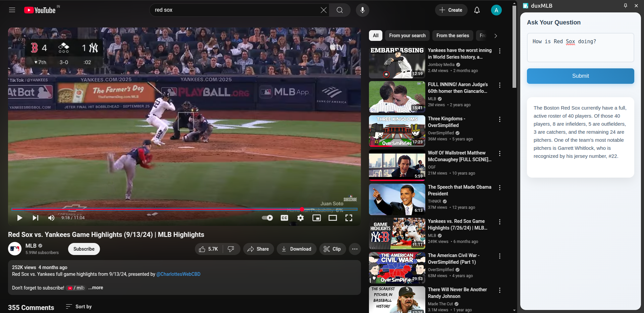
Task: Open the Create menu
Action: pyautogui.click(x=451, y=10)
